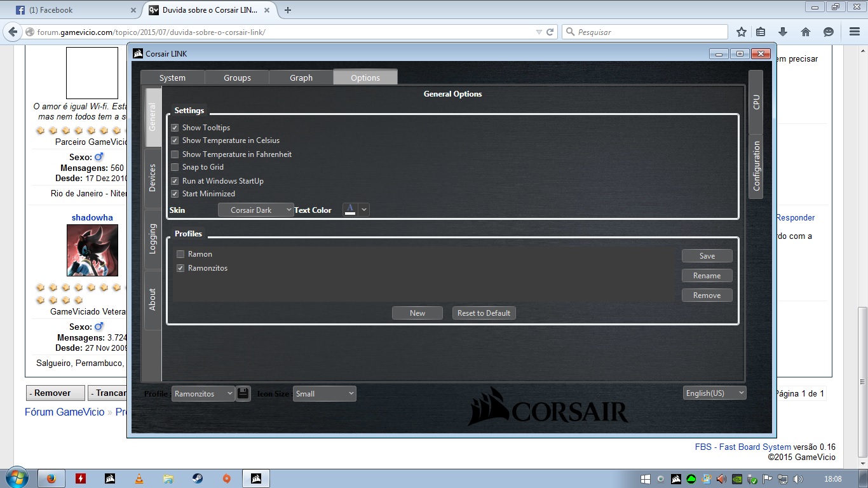Open the Icon Size dropdown
The width and height of the screenshot is (868, 488).
pyautogui.click(x=325, y=393)
